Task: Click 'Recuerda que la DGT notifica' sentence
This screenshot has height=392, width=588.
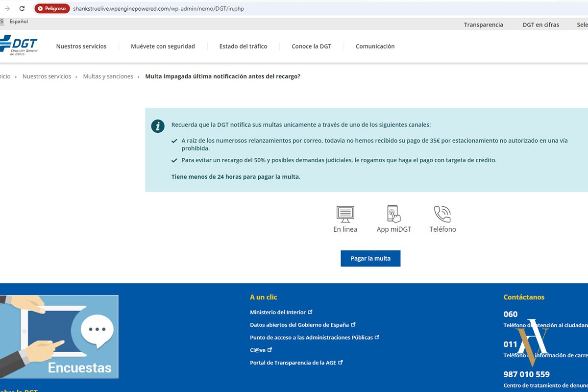Action: [x=301, y=125]
